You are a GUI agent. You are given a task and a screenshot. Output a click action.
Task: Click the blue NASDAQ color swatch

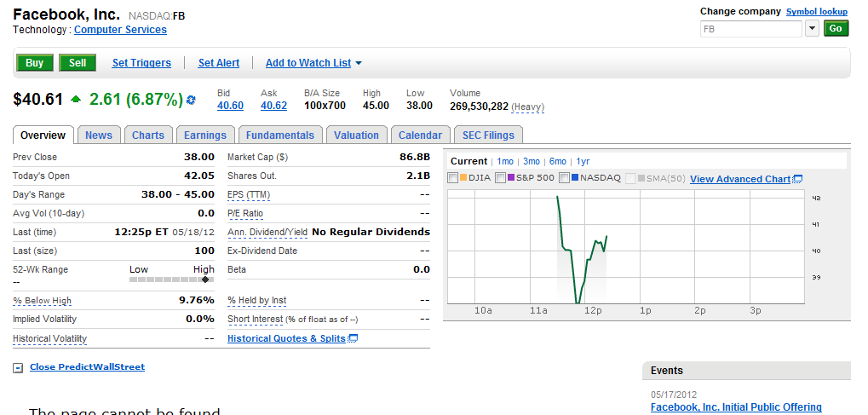575,178
